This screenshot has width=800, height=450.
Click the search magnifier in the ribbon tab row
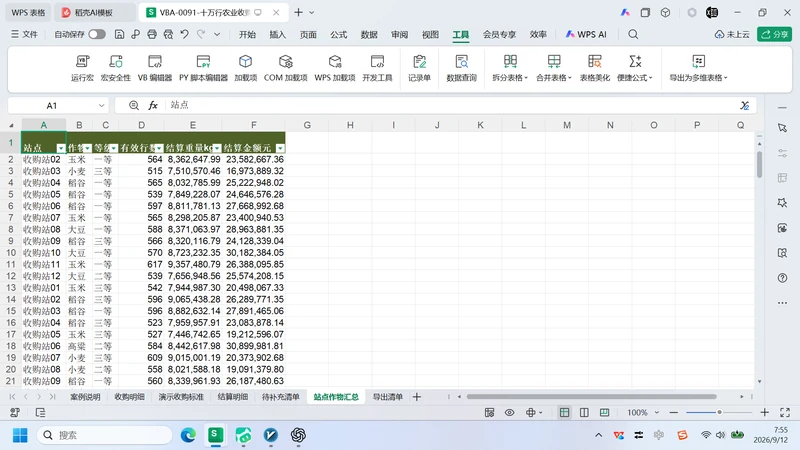pos(633,34)
